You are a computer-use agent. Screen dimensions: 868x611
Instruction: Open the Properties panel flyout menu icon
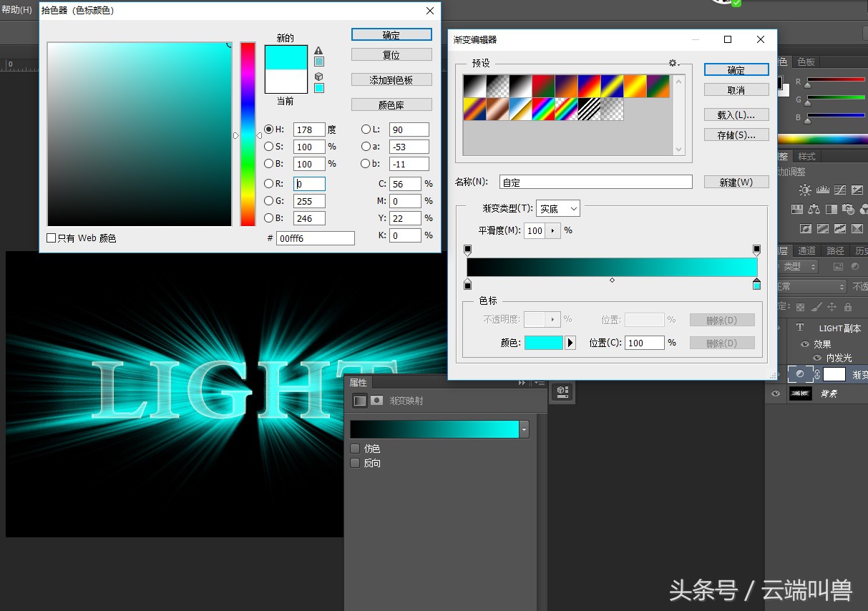coord(540,383)
